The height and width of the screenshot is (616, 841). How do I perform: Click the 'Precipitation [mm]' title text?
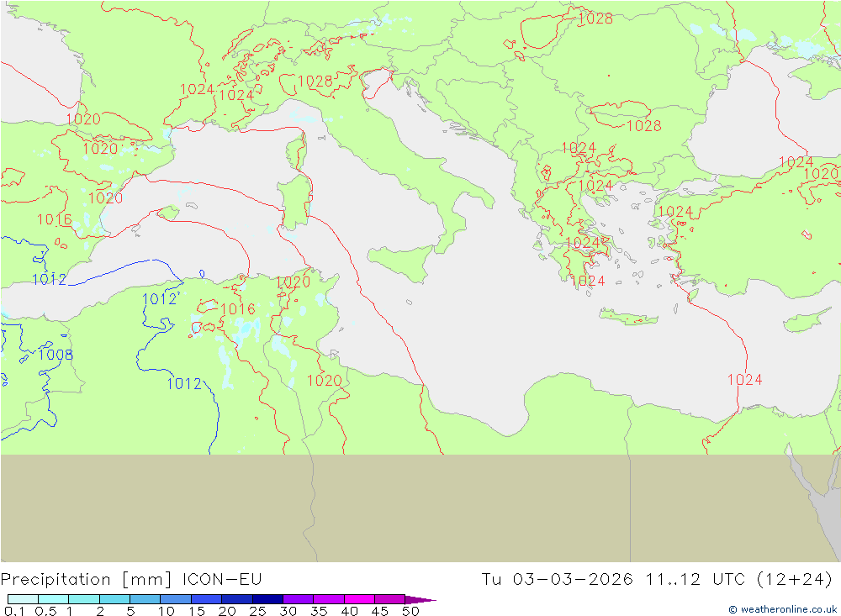click(87, 580)
